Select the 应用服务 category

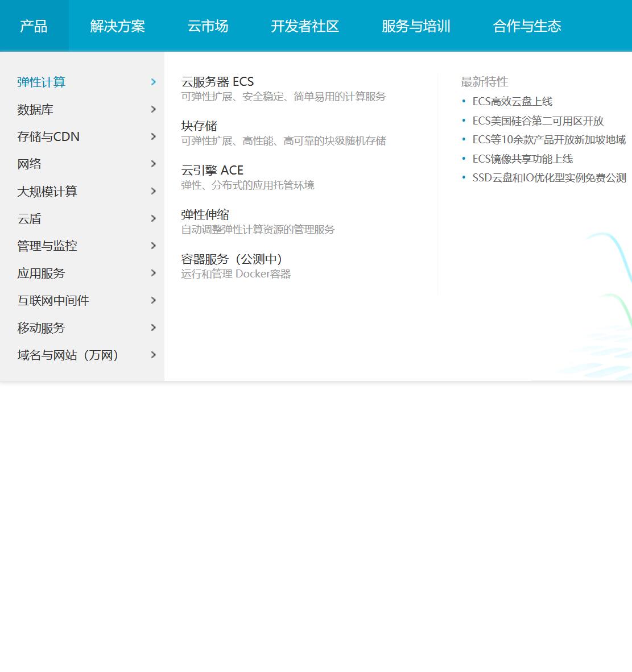point(41,273)
